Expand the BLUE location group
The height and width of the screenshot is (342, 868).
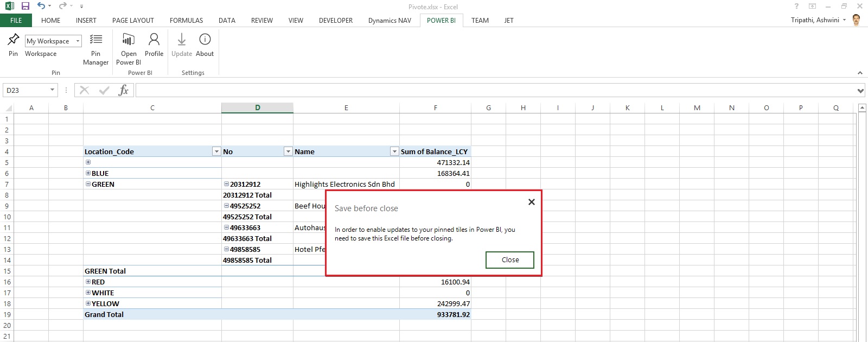88,173
